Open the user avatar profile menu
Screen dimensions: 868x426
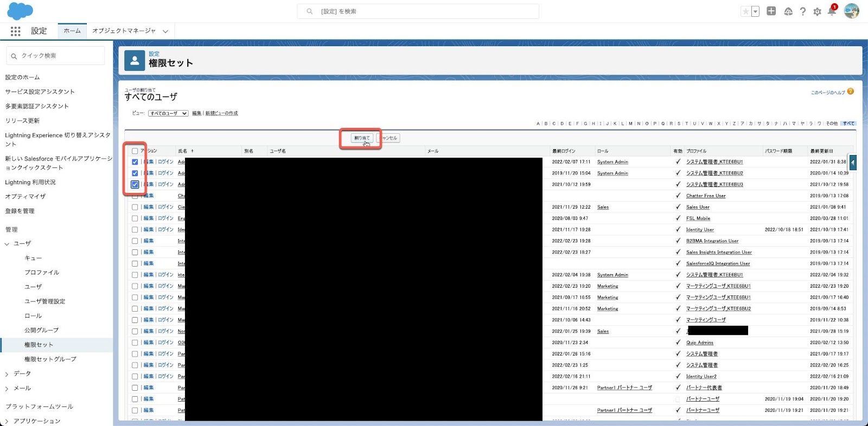coord(852,11)
